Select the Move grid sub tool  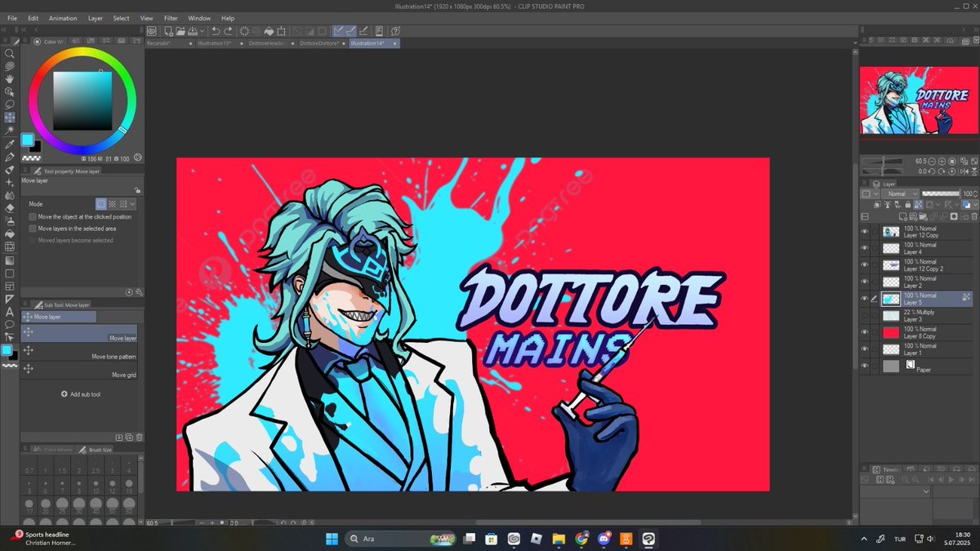[x=79, y=370]
